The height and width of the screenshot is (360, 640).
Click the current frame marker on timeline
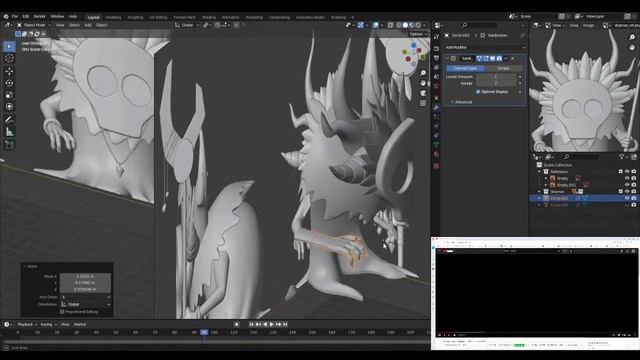204,333
